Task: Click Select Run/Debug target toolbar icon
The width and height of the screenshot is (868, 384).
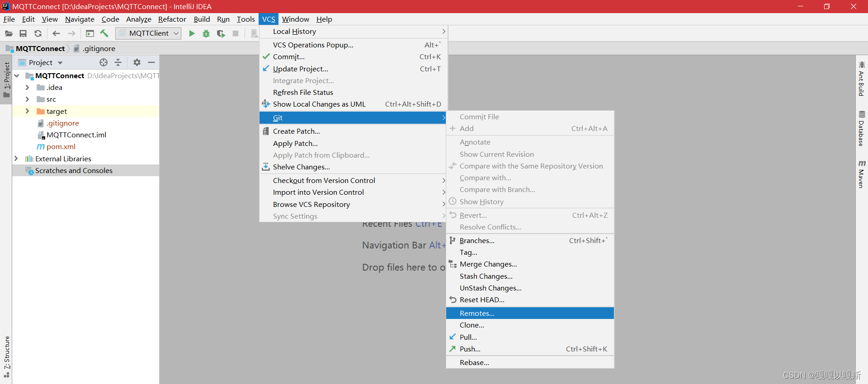Action: [x=90, y=33]
